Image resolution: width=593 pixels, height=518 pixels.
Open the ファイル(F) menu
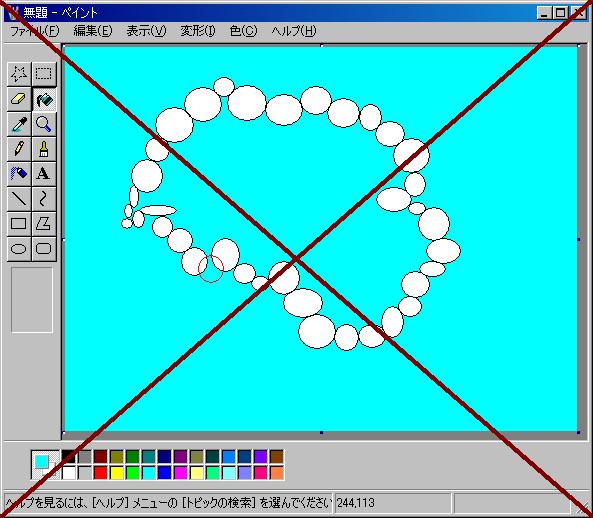[x=34, y=31]
